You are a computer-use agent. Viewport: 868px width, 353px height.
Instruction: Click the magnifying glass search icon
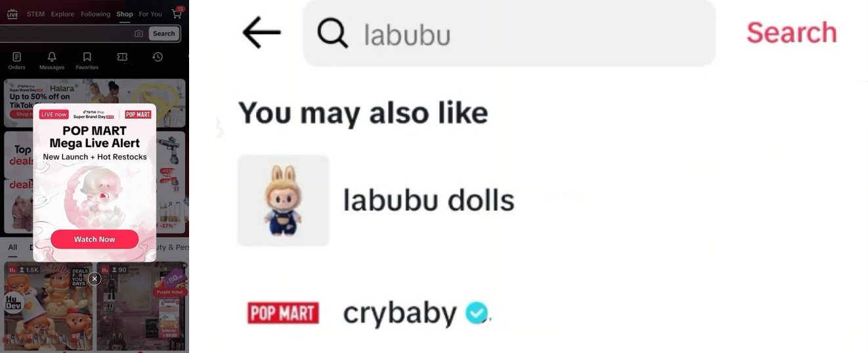(332, 33)
